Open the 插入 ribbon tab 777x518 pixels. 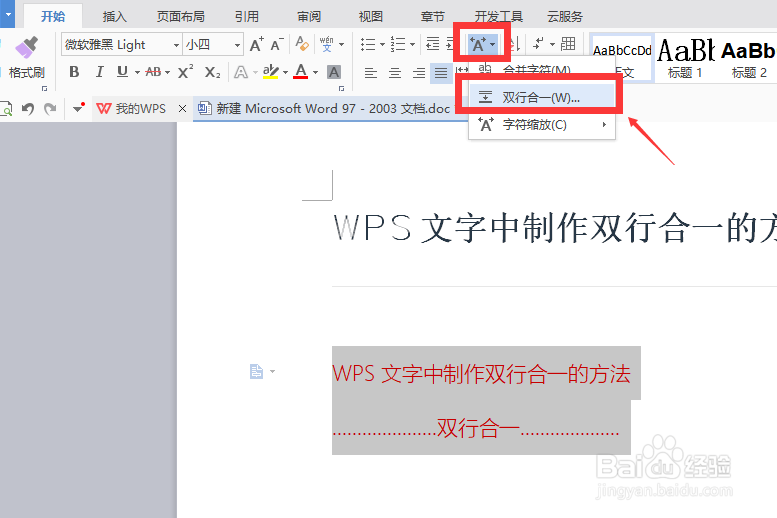coord(114,16)
